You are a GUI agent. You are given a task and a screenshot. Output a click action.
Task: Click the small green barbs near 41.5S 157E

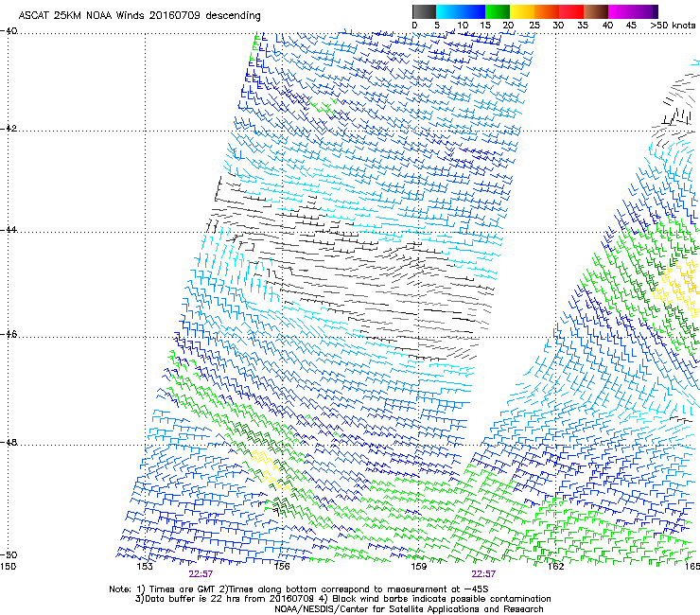pos(323,108)
